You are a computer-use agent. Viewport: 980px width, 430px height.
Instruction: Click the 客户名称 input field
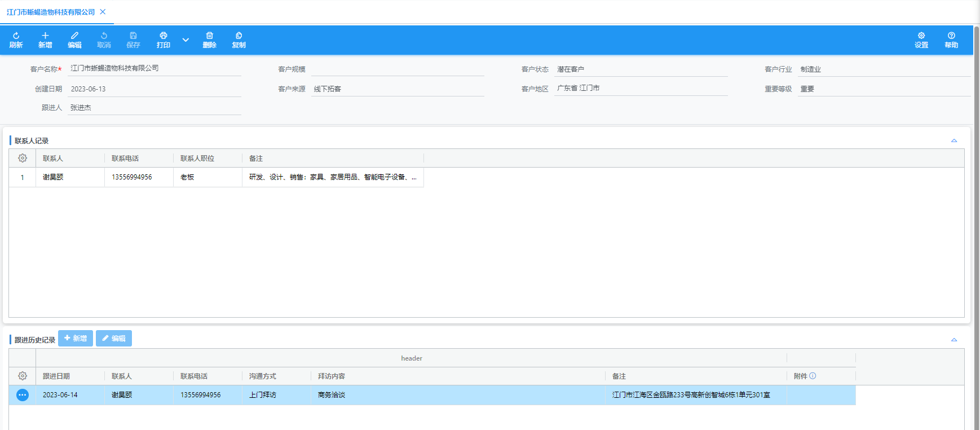pos(154,68)
